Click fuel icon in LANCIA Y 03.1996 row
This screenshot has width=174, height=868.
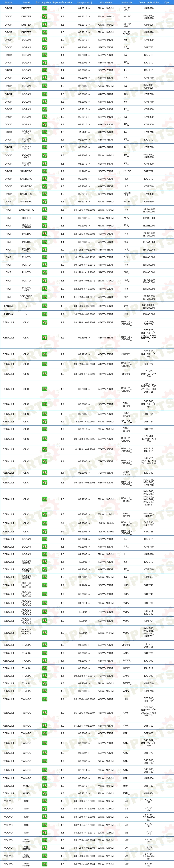coord(45,306)
